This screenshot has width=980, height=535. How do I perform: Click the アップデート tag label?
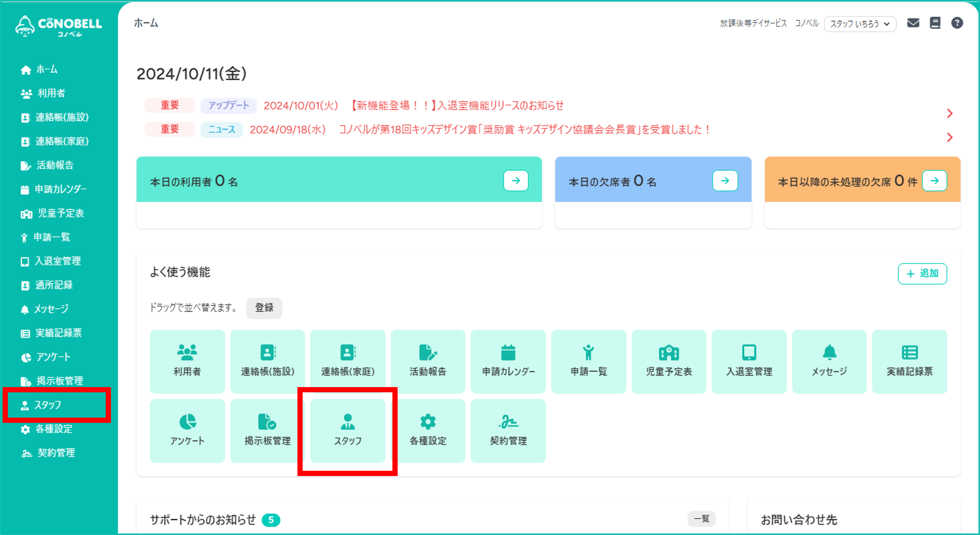[x=229, y=105]
